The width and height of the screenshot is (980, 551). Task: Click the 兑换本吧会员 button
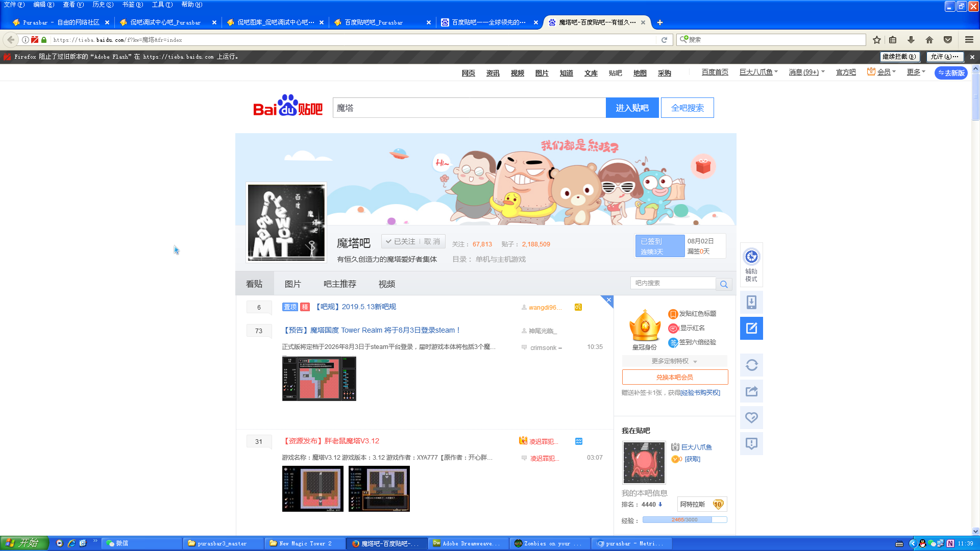pyautogui.click(x=675, y=377)
